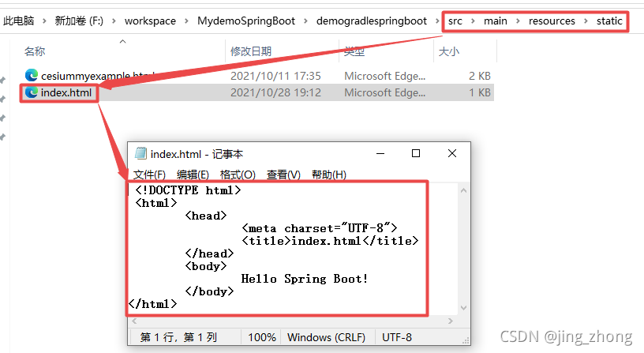Viewport: 644px width, 353px height.
Task: Click the 100% zoom status entry
Action: pos(262,337)
